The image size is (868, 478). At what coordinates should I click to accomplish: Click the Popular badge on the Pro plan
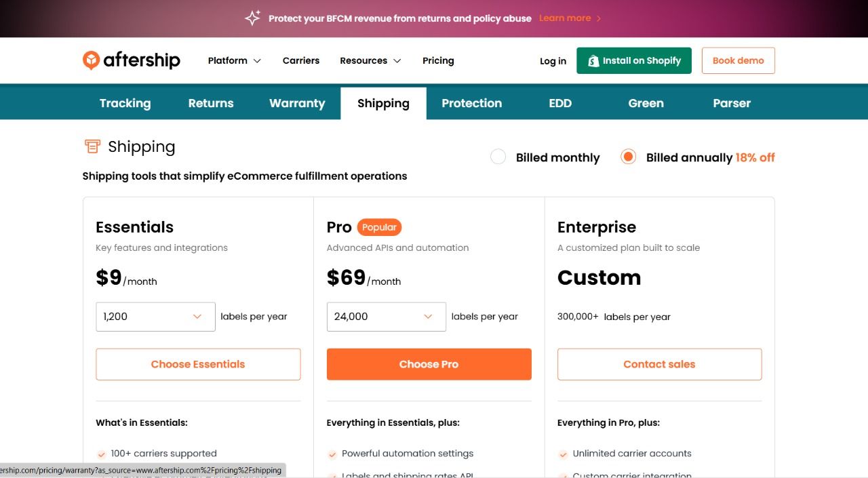click(379, 227)
